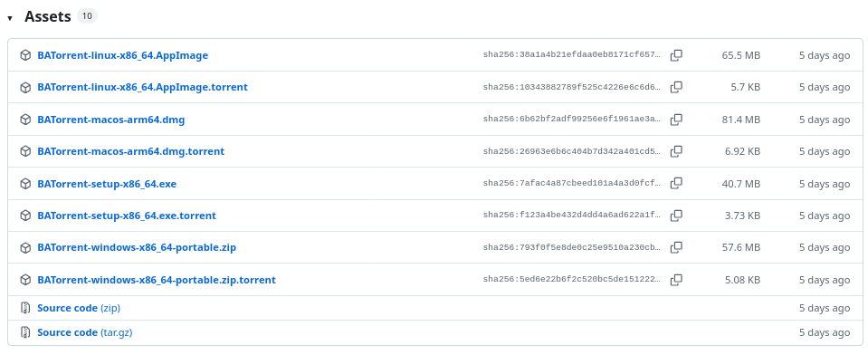Download BATorrent-macos-arm64.dmg
The width and height of the screenshot is (868, 355).
coord(110,119)
